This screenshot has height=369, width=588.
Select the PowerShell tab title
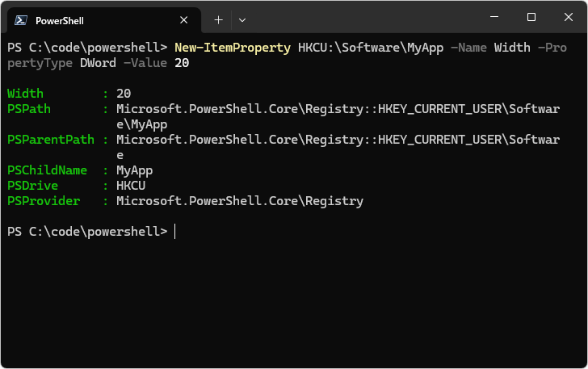pos(60,21)
